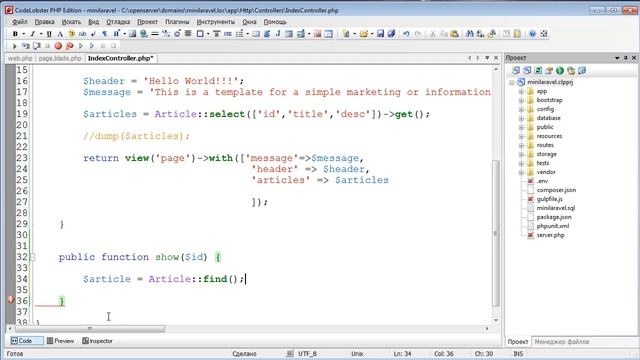
Task: Save all open files icon
Action: point(391,34)
